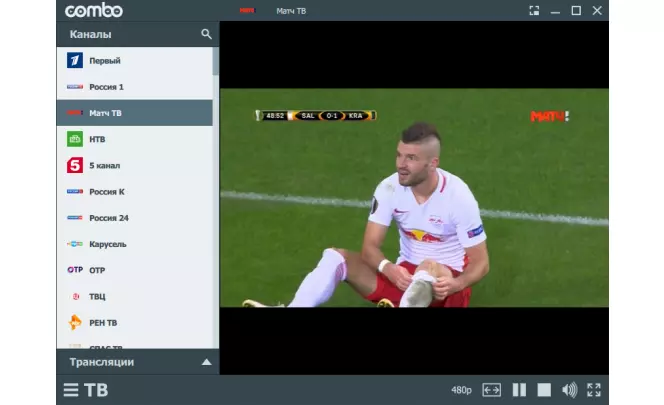Click the Карусель channel logo
Image resolution: width=664 pixels, height=405 pixels.
[x=75, y=244]
